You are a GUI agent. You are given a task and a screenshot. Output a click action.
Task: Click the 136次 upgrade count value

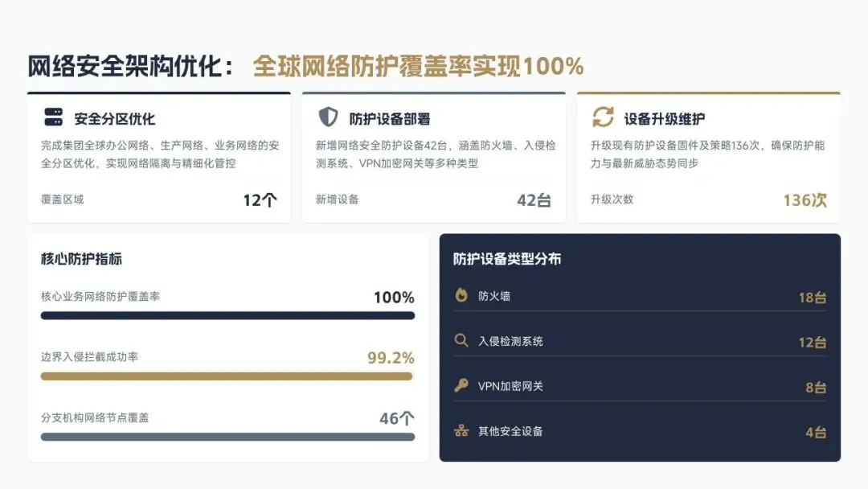805,200
